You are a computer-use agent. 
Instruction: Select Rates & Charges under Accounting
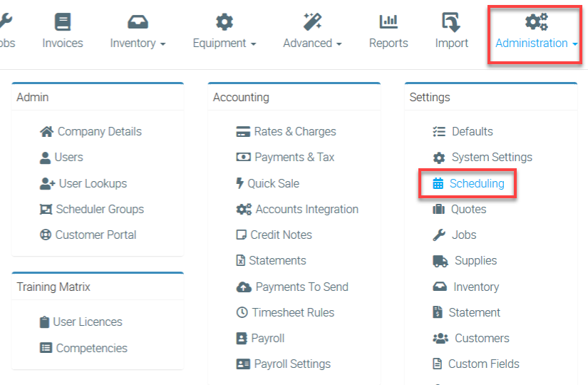coord(294,131)
